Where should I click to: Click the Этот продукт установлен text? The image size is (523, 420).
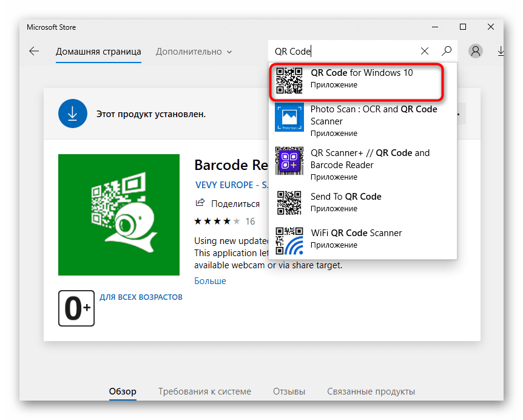click(x=151, y=114)
